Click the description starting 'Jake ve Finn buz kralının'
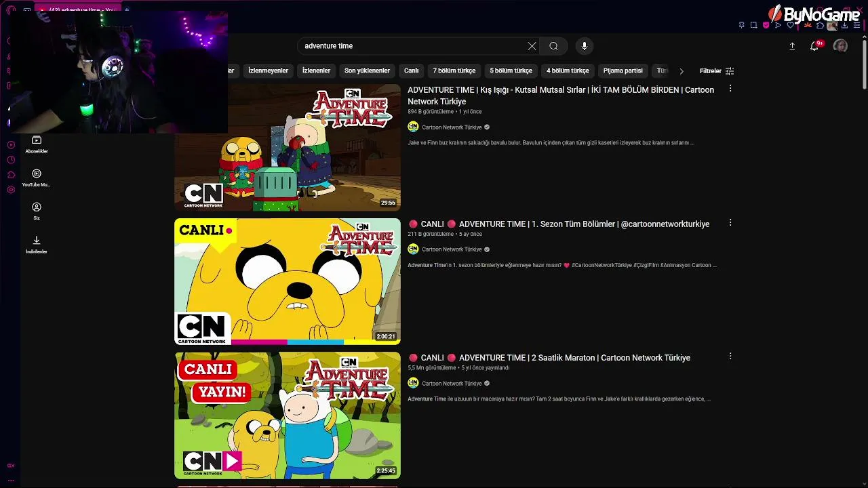 pyautogui.click(x=551, y=143)
